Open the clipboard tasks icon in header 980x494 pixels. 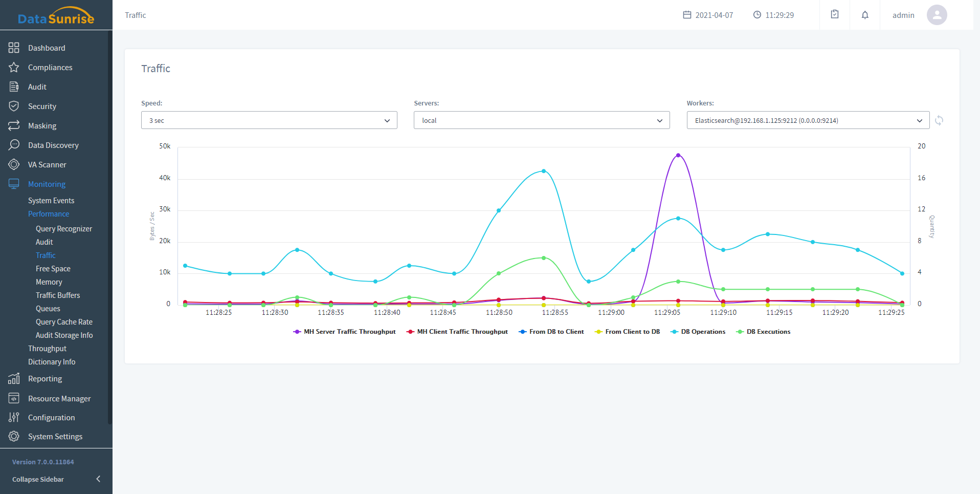pyautogui.click(x=834, y=15)
